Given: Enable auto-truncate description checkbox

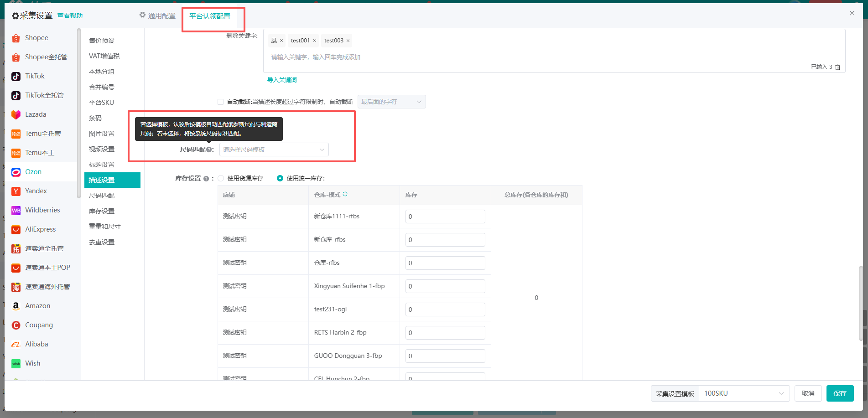Looking at the screenshot, I should coord(221,102).
